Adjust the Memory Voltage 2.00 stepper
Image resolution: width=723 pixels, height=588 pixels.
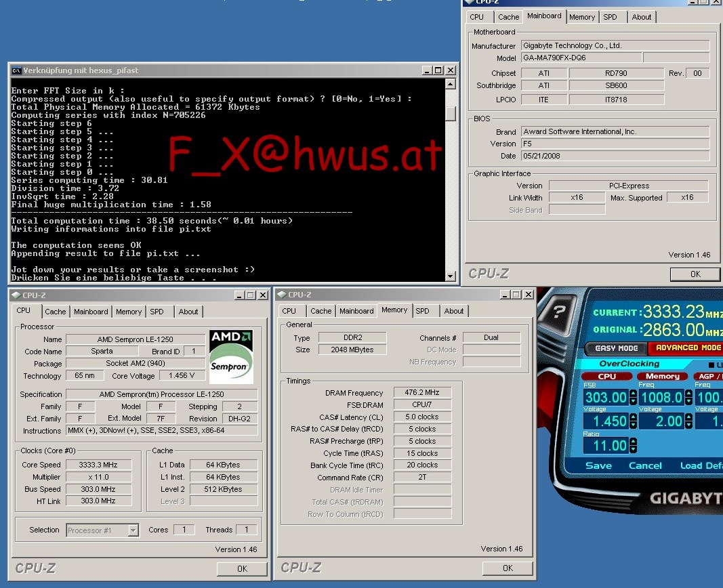pyautogui.click(x=688, y=421)
